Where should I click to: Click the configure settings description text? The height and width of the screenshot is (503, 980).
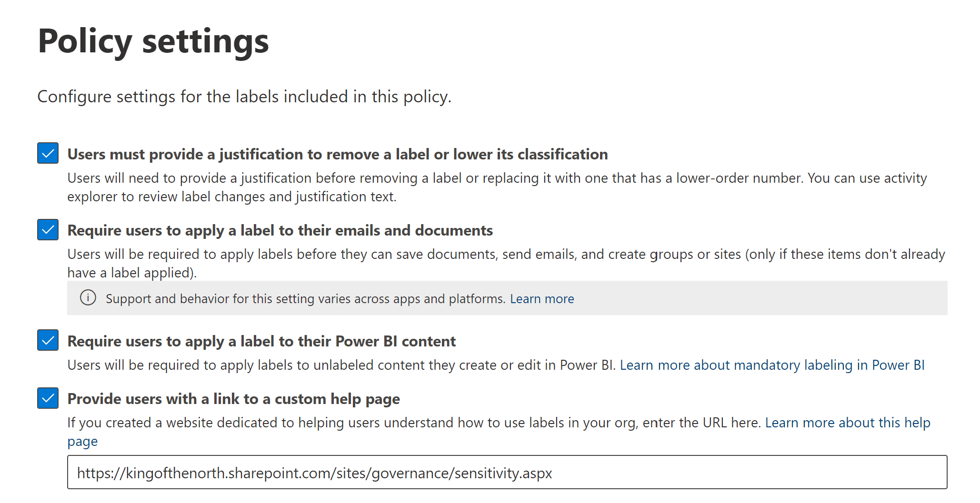[x=244, y=96]
